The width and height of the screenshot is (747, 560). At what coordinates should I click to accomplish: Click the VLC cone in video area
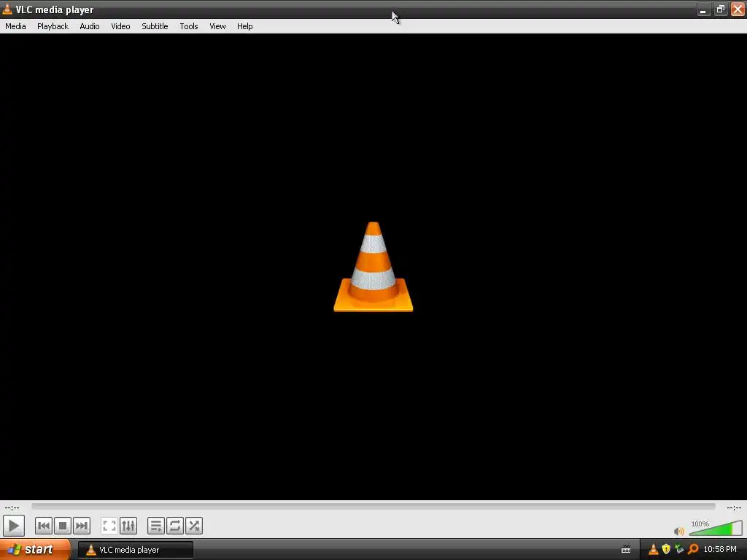[373, 267]
